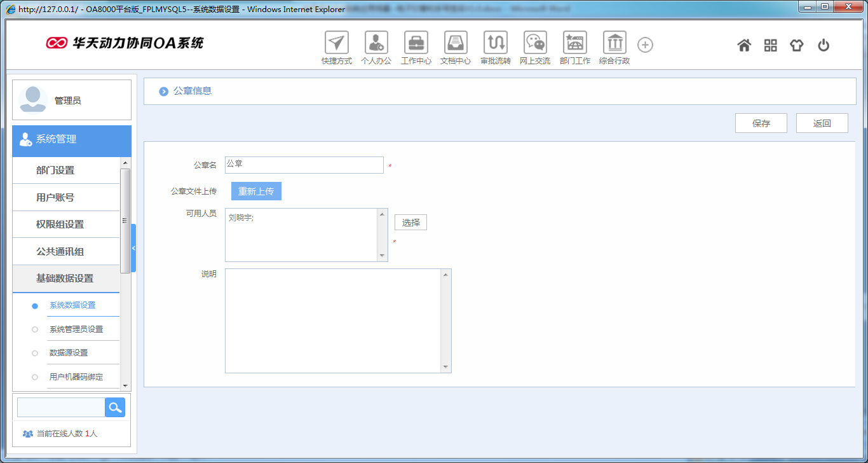Expand 基础数据设置 section
This screenshot has width=868, height=463.
point(65,279)
